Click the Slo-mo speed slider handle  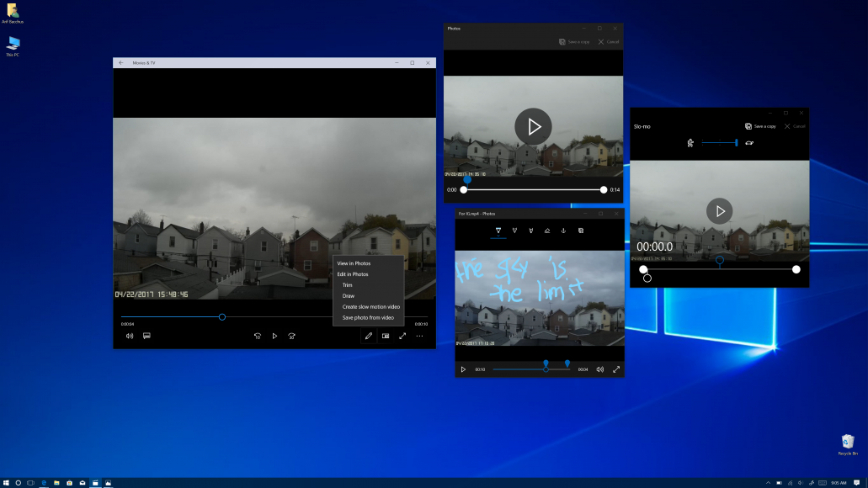click(737, 143)
